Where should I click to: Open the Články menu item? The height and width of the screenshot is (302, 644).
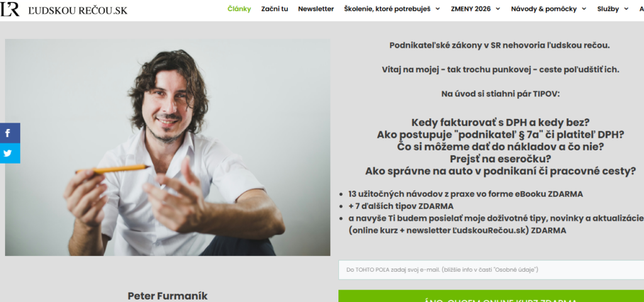pyautogui.click(x=239, y=9)
